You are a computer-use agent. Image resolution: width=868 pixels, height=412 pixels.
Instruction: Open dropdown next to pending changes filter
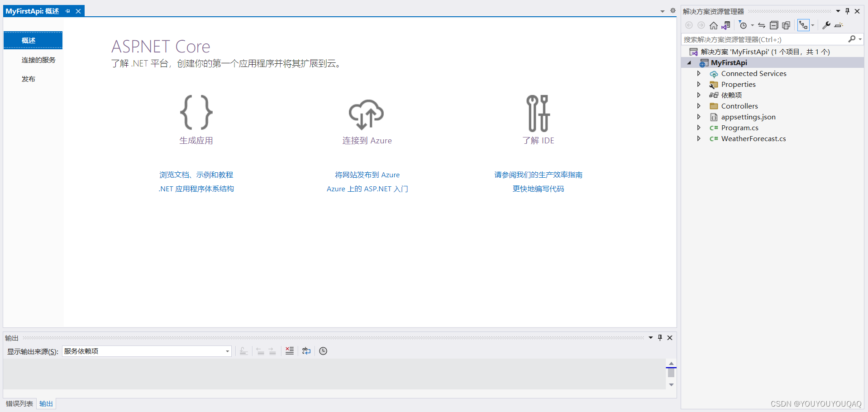pyautogui.click(x=753, y=25)
